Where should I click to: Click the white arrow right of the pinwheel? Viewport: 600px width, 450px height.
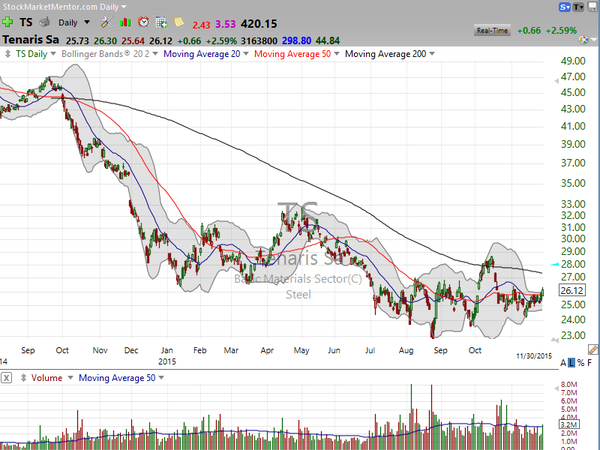coord(594,40)
